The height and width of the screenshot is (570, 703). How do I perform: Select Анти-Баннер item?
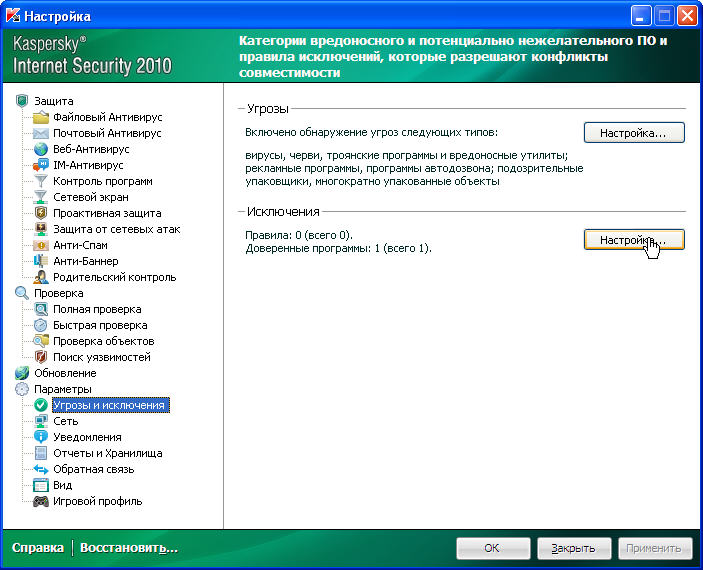coord(86,261)
